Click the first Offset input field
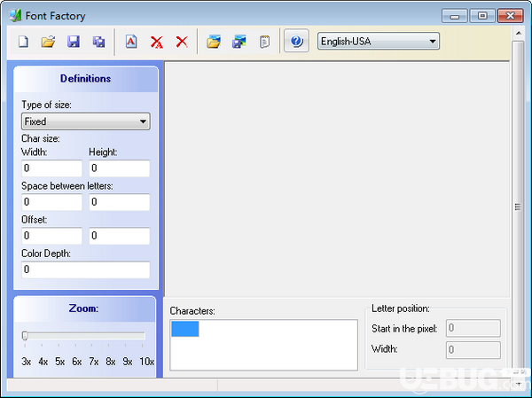The width and height of the screenshot is (532, 398). click(x=52, y=236)
